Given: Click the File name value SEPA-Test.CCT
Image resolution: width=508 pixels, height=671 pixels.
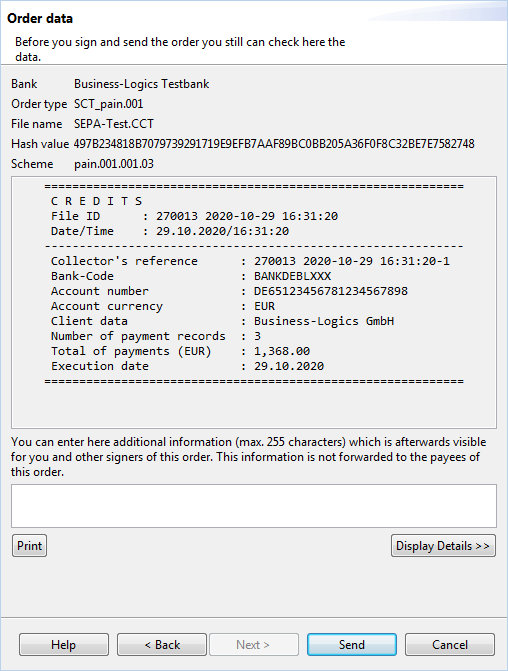Looking at the screenshot, I should (x=114, y=124).
